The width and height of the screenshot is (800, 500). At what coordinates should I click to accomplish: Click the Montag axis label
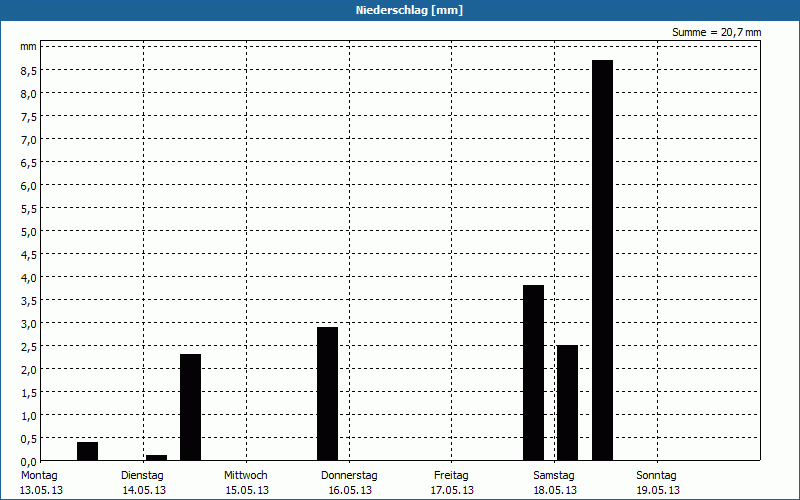[39, 476]
